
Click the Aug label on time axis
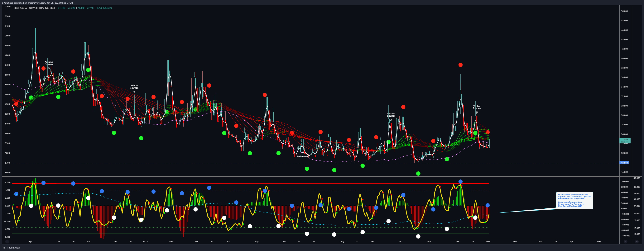(342, 242)
